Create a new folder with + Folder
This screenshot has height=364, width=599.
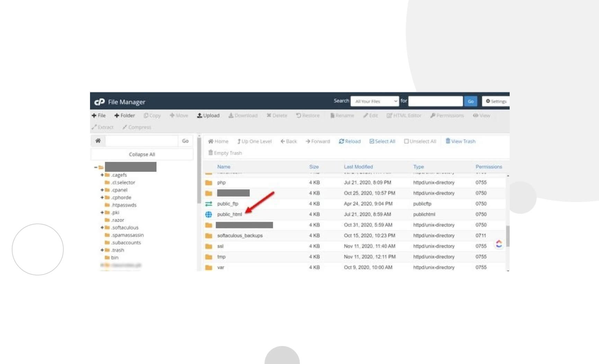tap(124, 116)
